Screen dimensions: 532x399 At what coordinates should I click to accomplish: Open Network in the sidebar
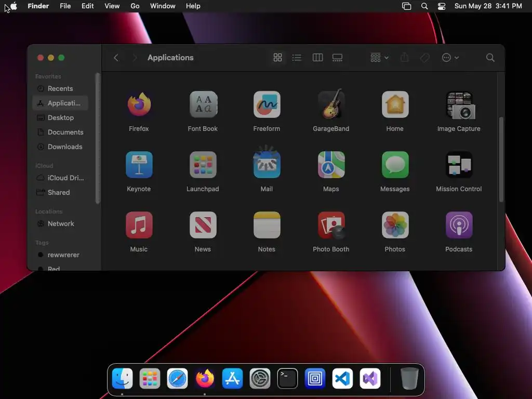click(60, 223)
